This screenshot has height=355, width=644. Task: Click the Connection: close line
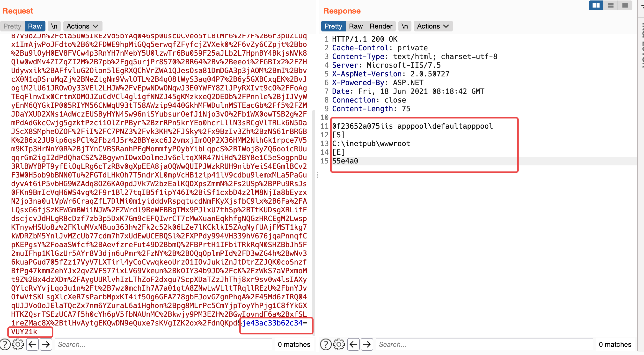(x=369, y=100)
